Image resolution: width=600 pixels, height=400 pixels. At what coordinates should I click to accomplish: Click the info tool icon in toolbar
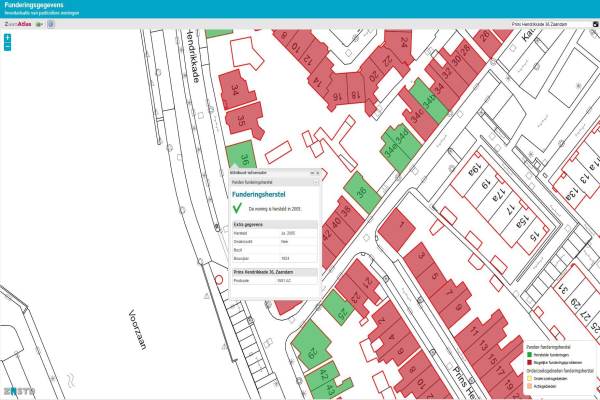(x=51, y=22)
